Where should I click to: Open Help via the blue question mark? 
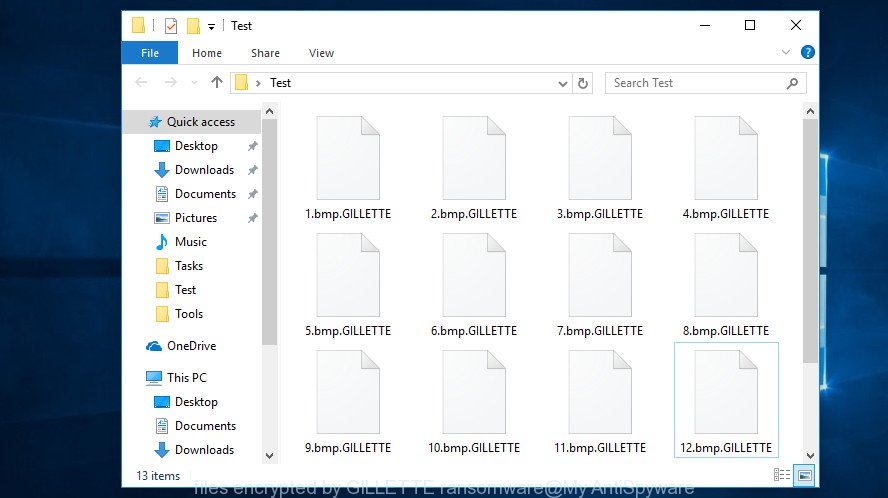coord(808,52)
